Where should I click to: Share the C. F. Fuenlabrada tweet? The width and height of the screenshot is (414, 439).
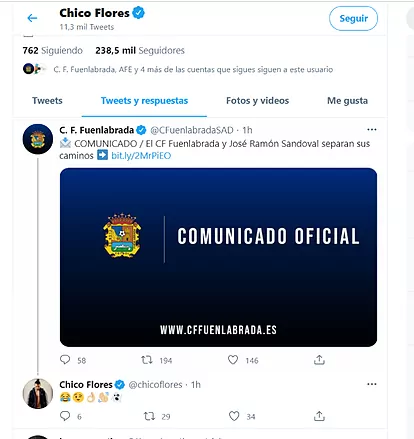(319, 360)
